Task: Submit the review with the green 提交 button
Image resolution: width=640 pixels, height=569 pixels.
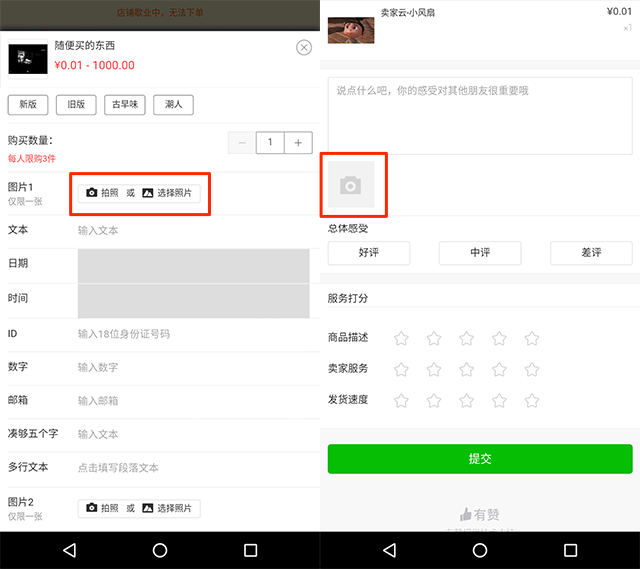Action: point(480,459)
